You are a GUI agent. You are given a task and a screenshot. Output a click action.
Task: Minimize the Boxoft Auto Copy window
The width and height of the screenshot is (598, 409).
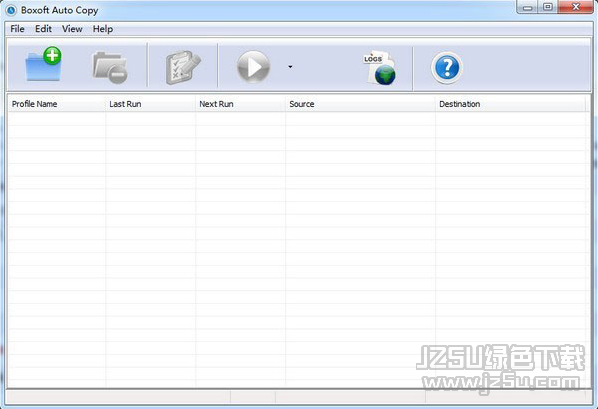(x=528, y=7)
